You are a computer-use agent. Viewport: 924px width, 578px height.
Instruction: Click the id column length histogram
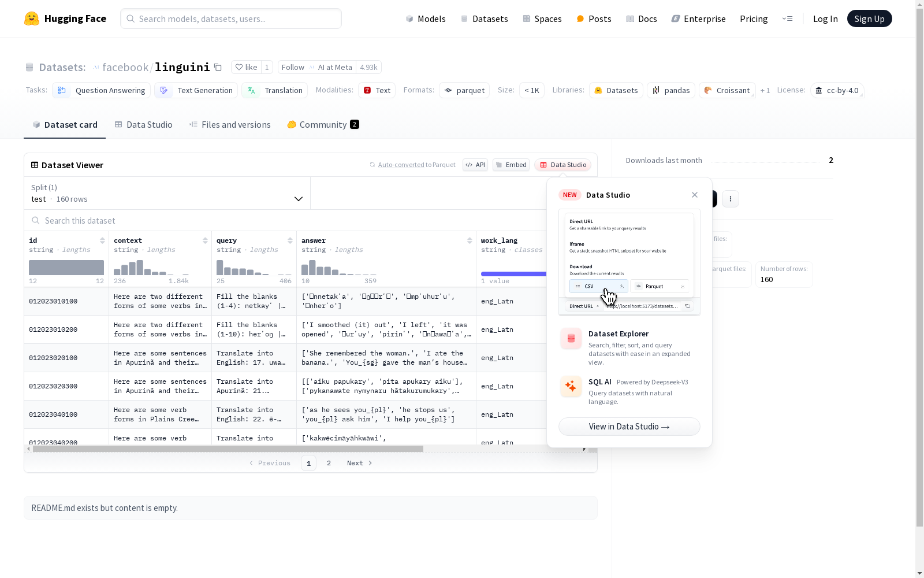[x=66, y=268]
